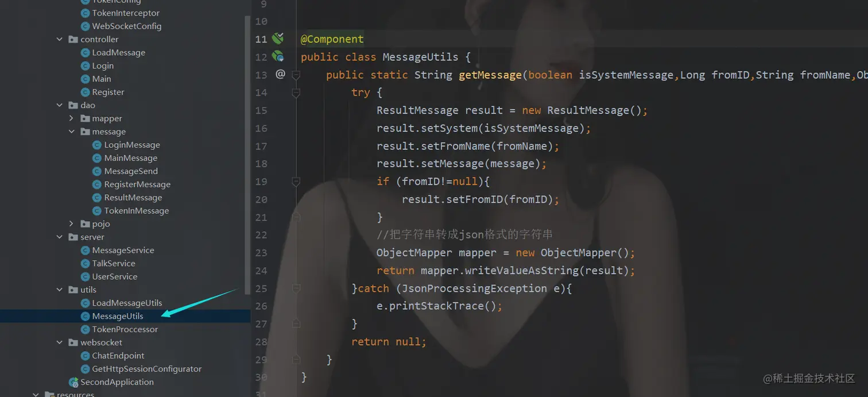Screen dimensions: 868x397
Task: Click JsonProcessingException in the catch clause
Action: click(474, 288)
